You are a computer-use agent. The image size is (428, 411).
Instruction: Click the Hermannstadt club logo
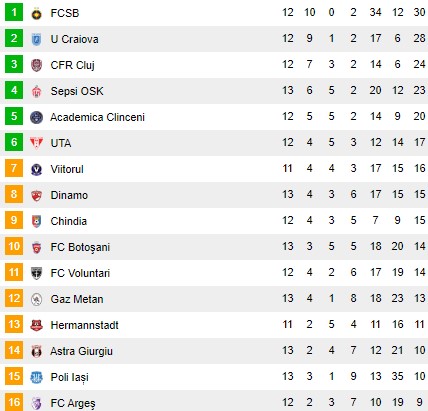click(x=36, y=325)
